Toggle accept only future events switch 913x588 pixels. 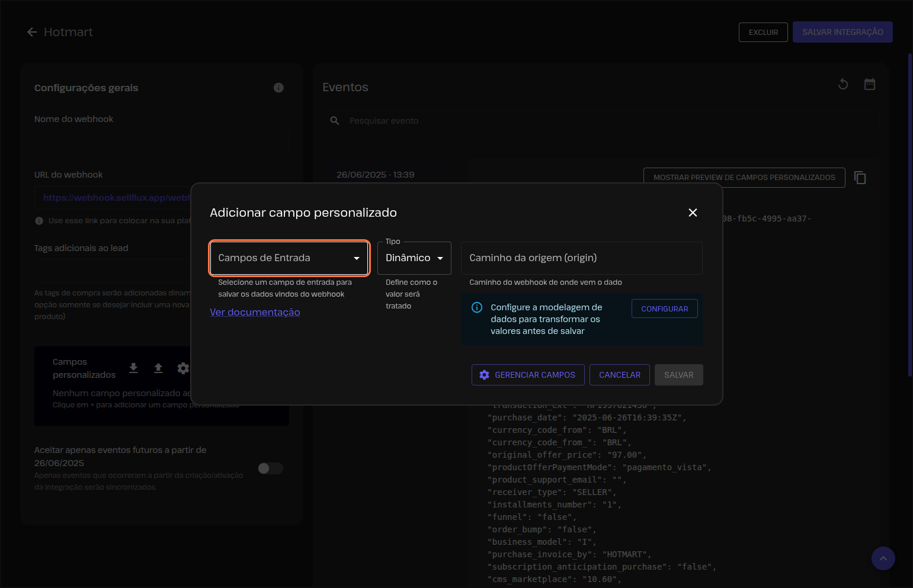point(270,468)
